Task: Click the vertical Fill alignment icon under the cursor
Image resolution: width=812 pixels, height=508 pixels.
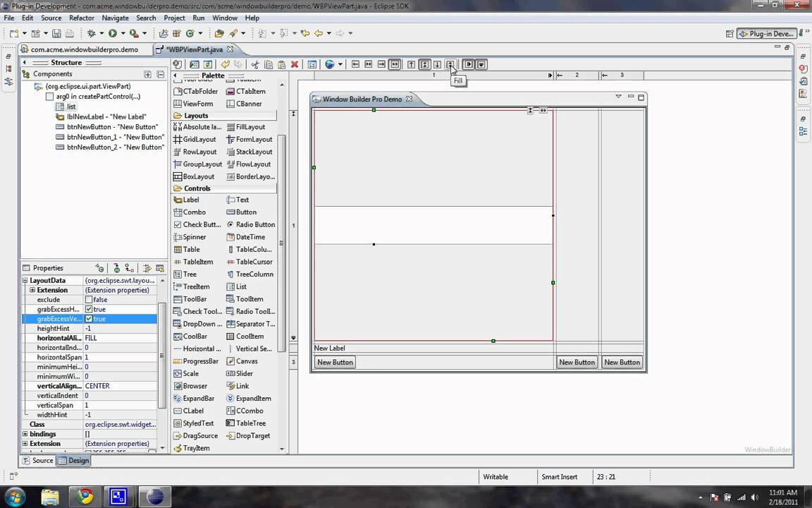Action: tap(450, 64)
